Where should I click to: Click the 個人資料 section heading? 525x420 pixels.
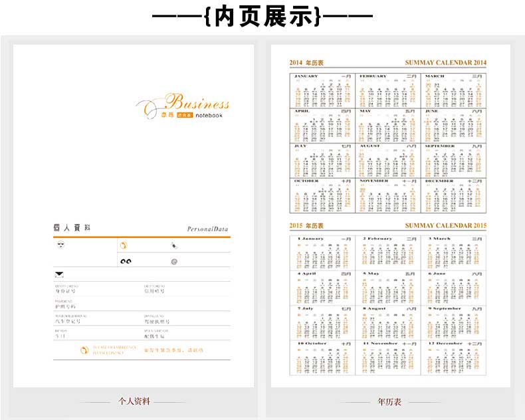point(72,227)
